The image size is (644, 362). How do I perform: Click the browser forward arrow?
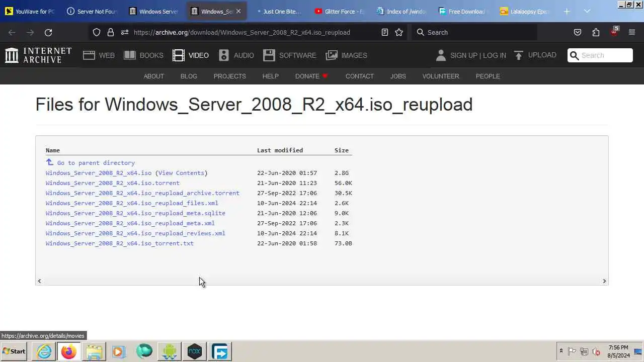tap(30, 32)
